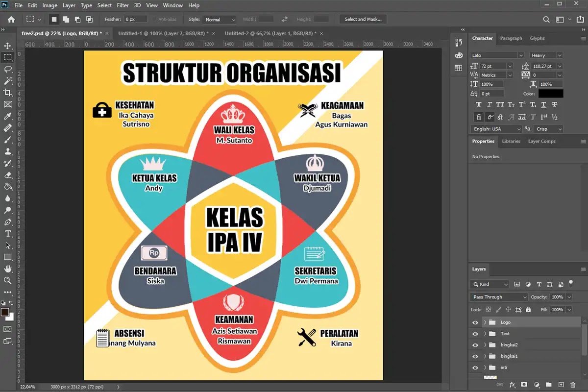The image size is (588, 392).
Task: Click the Feather input field
Action: click(x=136, y=19)
